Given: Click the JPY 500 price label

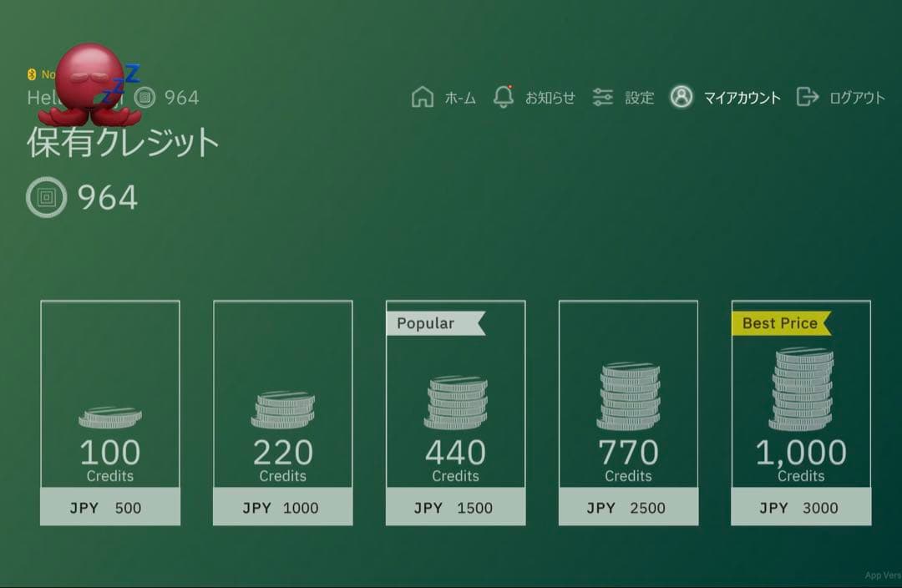Looking at the screenshot, I should coord(109,508).
